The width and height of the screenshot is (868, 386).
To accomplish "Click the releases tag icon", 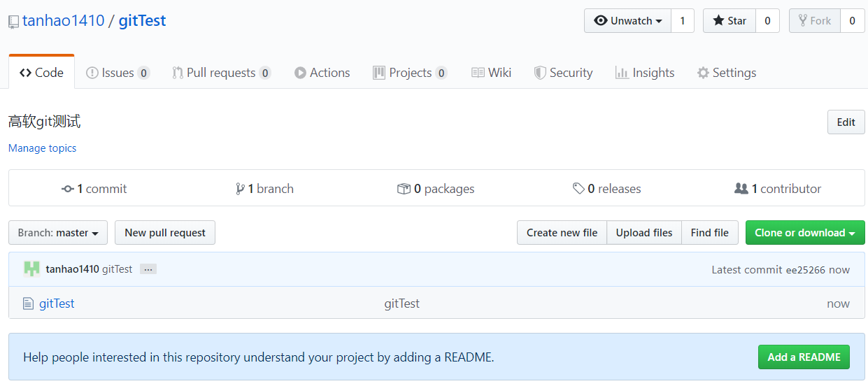I will [578, 189].
